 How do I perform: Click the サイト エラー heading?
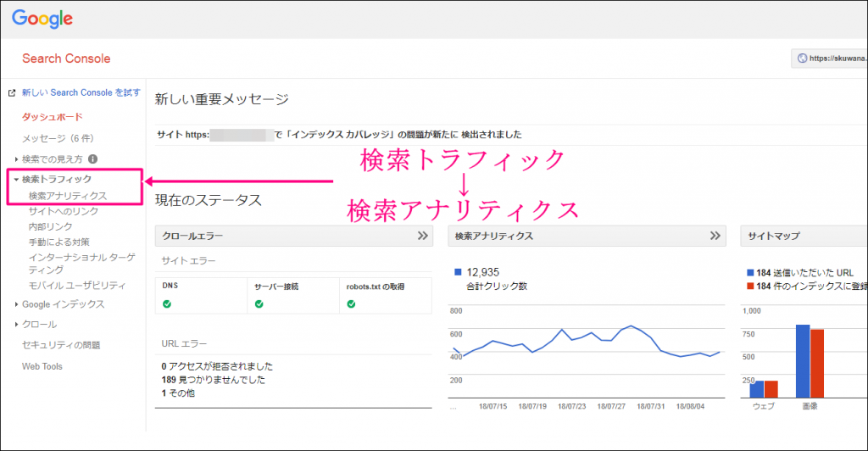click(x=189, y=260)
